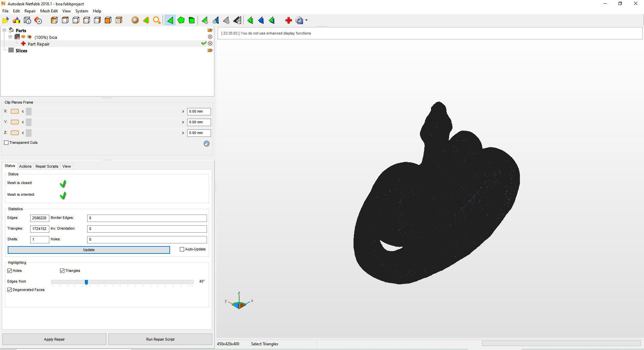Open the Mesh Edit menu
Screen dimensions: 644x350
49,11
